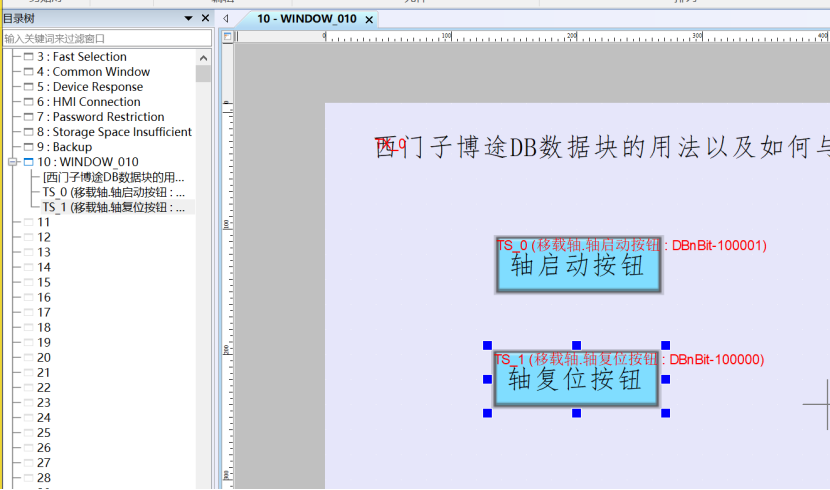Screen dimensions: 830x490
Task: Select the 西门子博途DB数据块 text object in tree
Action: click(114, 177)
